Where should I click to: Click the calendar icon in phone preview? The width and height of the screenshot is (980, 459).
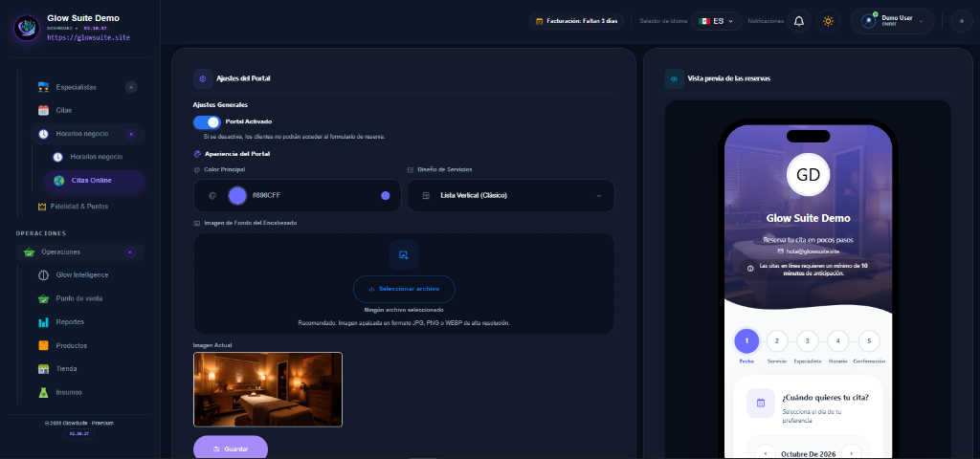point(761,403)
